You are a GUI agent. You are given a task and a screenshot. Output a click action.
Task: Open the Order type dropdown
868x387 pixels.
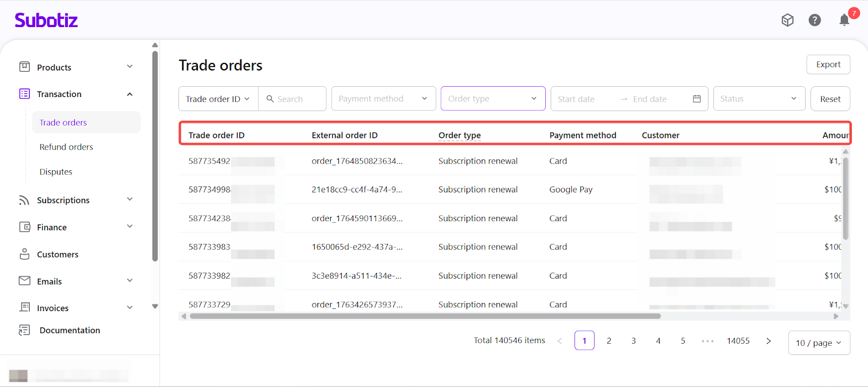click(493, 99)
